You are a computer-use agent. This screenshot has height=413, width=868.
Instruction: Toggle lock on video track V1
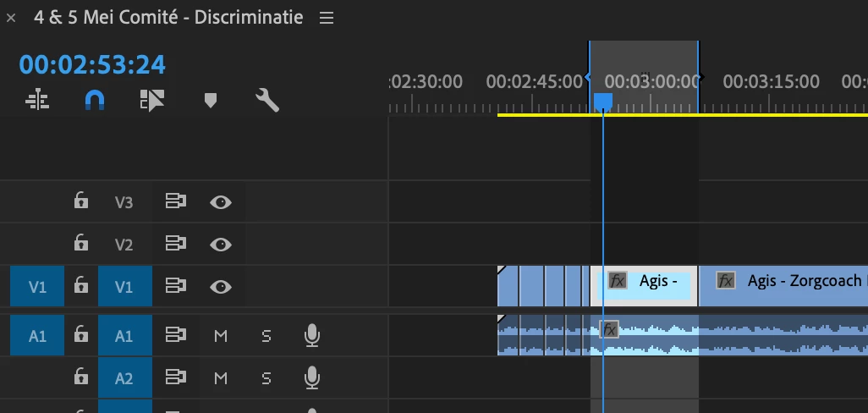tap(81, 286)
